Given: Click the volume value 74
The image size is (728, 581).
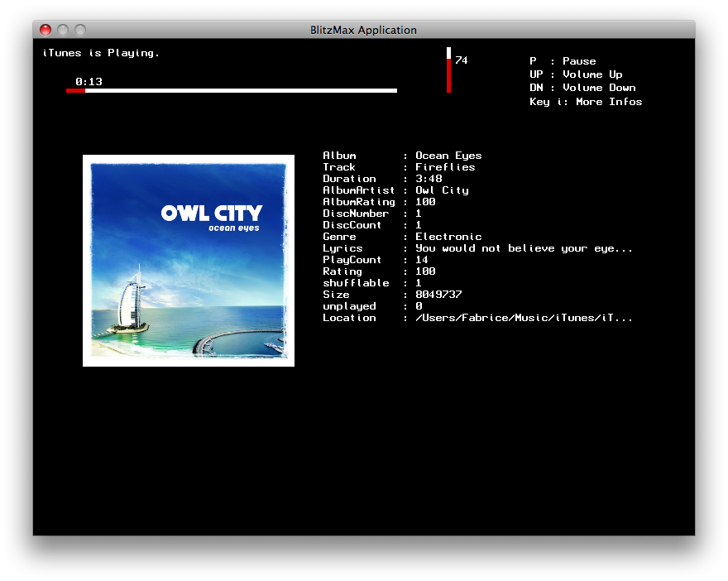Looking at the screenshot, I should 461,60.
